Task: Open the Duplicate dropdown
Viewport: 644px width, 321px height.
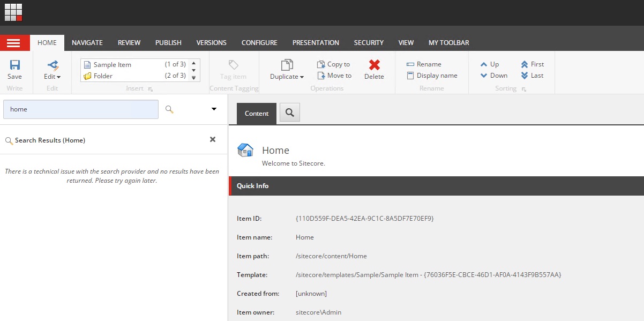Action: coord(287,70)
